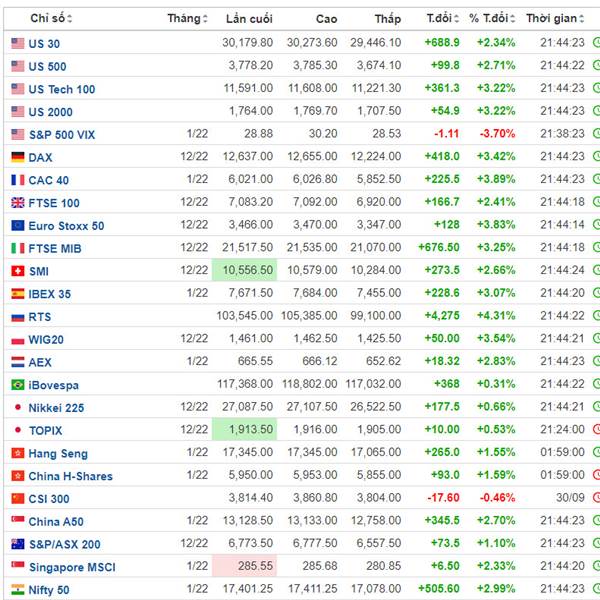This screenshot has width=600, height=600.
Task: Open the S&P 500 VIX link
Action: pyautogui.click(x=62, y=135)
